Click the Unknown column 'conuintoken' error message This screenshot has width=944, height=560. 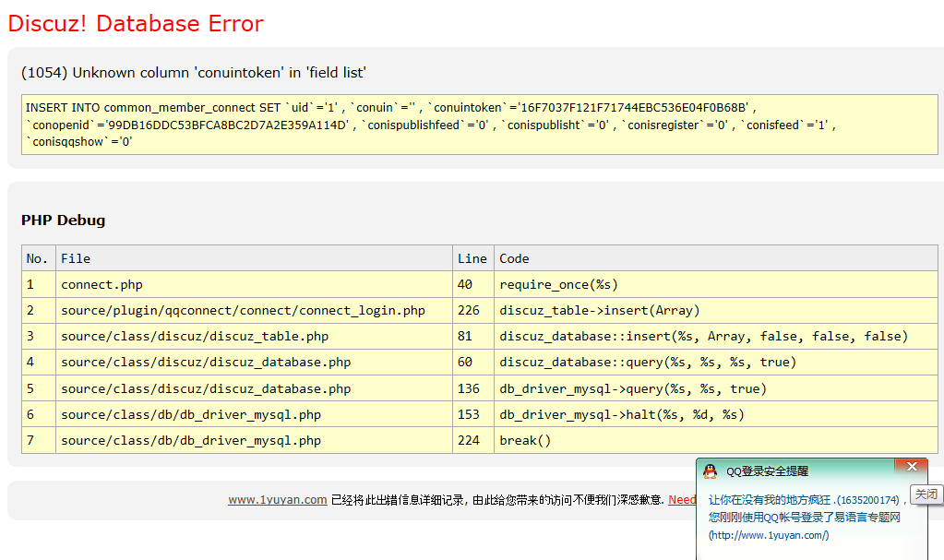(194, 73)
